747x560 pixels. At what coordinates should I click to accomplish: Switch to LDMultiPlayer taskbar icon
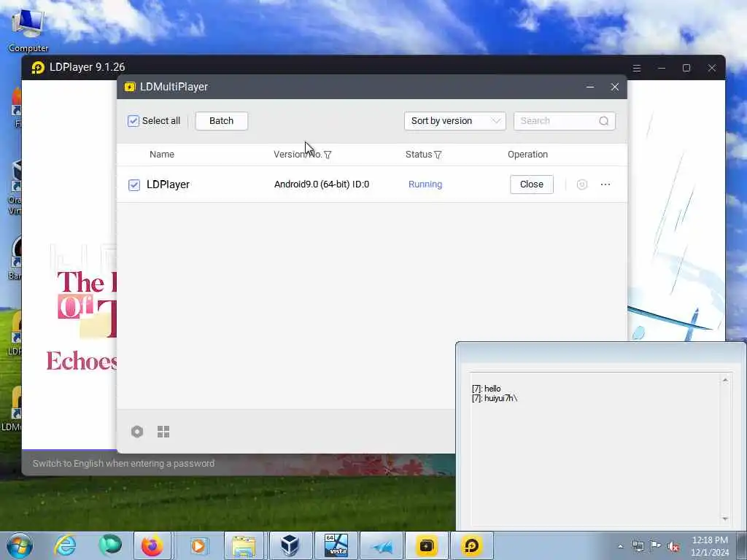click(x=426, y=545)
